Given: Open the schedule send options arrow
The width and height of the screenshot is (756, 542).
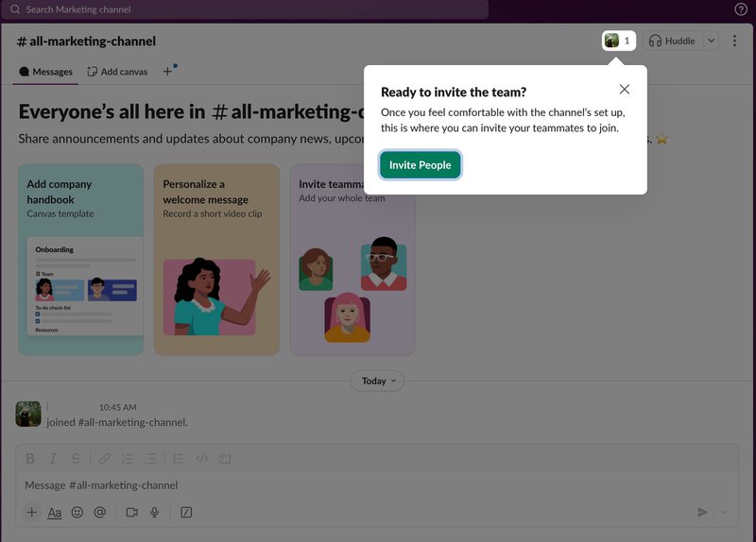Looking at the screenshot, I should pos(724,512).
